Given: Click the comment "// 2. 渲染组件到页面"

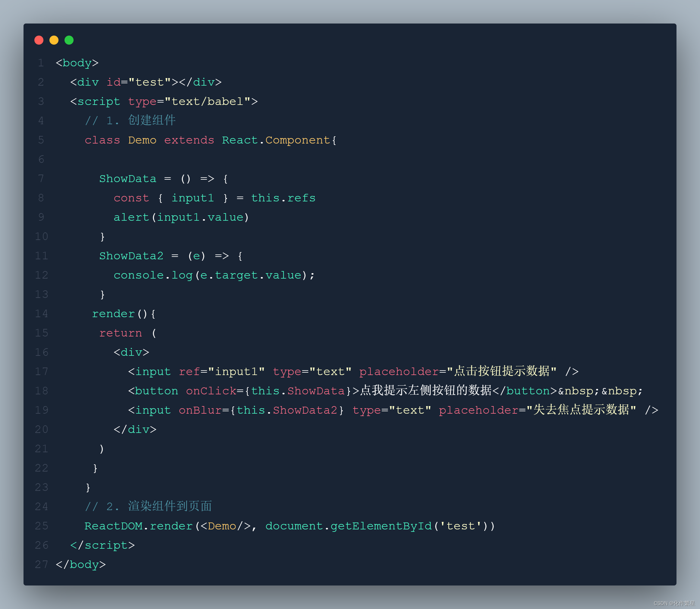Looking at the screenshot, I should coord(148,506).
